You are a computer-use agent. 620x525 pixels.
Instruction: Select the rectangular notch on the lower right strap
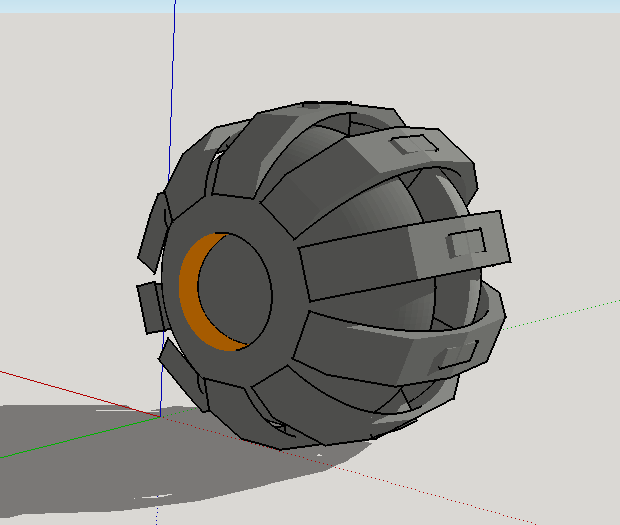click(x=454, y=356)
